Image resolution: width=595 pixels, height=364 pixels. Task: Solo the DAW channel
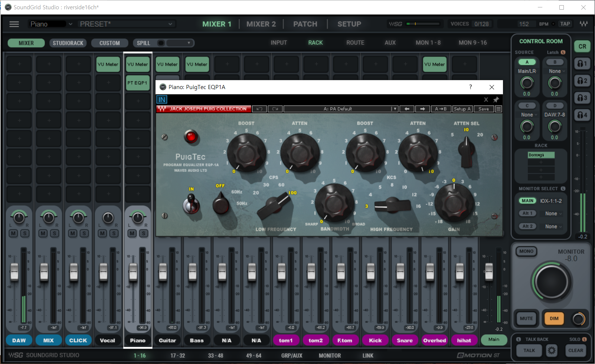[25, 233]
